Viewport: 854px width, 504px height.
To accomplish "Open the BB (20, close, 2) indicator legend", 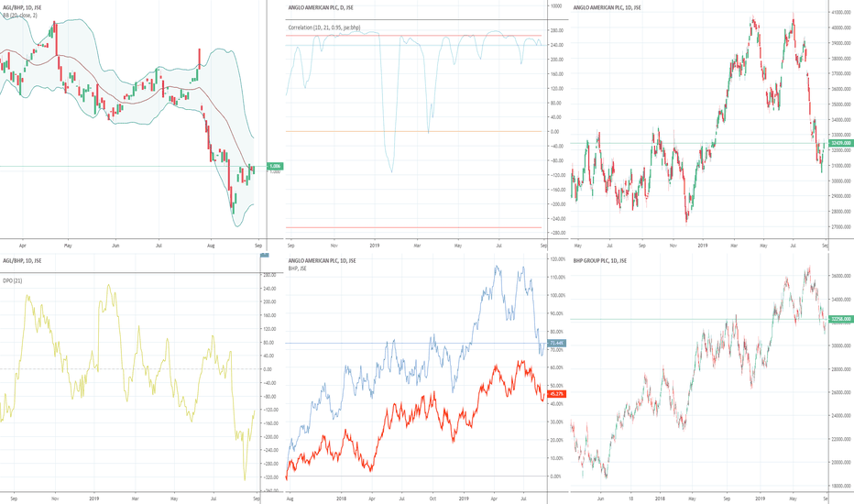I will click(20, 16).
